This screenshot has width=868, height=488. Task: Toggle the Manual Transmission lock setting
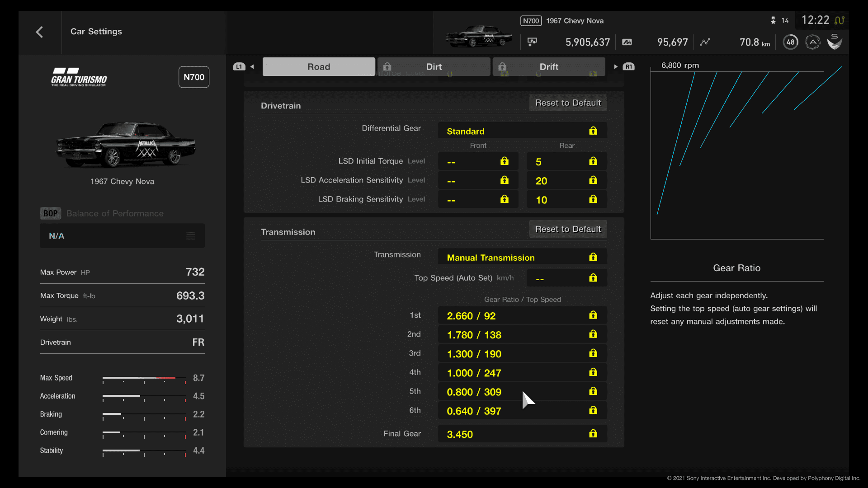point(593,257)
